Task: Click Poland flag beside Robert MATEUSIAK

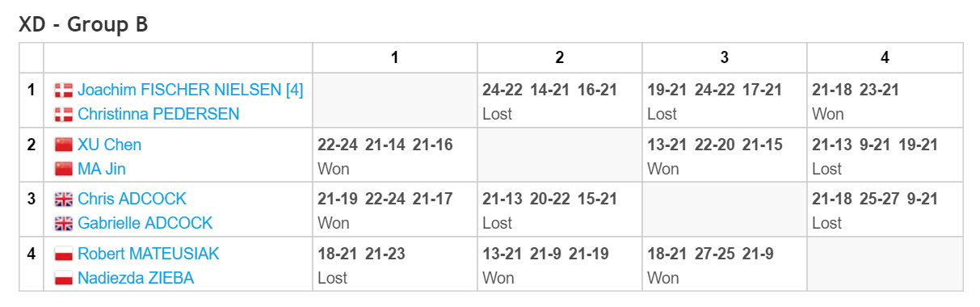Action: click(63, 254)
